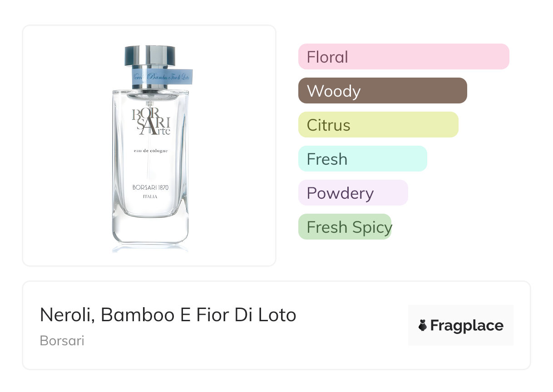The image size is (553, 392).
Task: Open the Neroli, Bamboo E Fior Di Loto title
Action: [168, 315]
